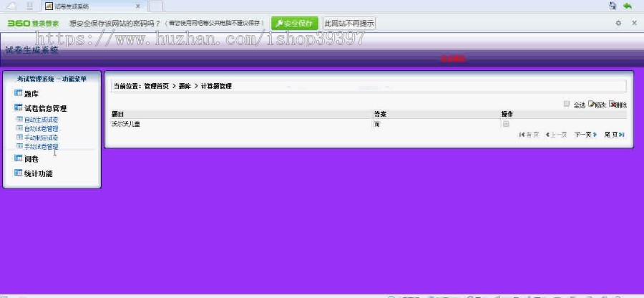Screen dimensions: 644x298
Task: Click the 题目 column header
Action: 117,114
